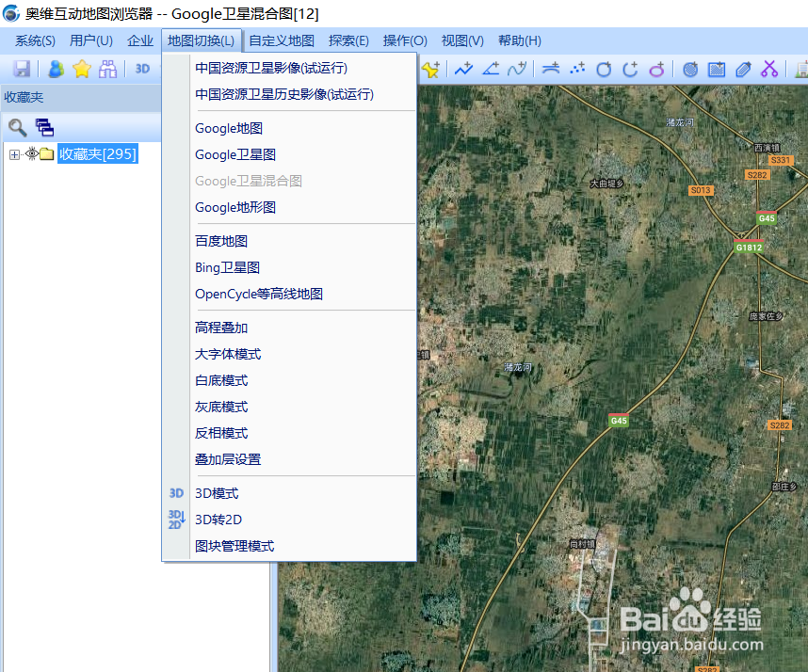Select the add polyline track tool

(x=463, y=69)
